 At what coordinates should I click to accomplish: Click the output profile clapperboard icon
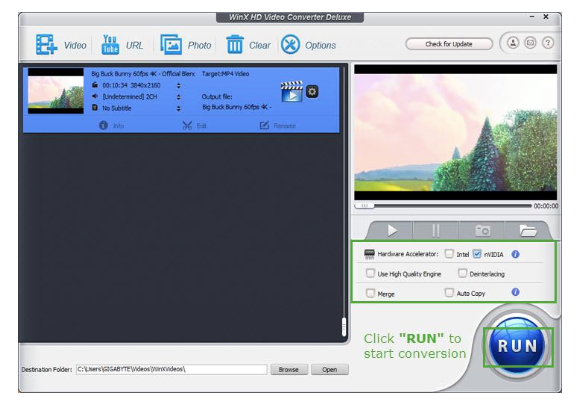[292, 91]
